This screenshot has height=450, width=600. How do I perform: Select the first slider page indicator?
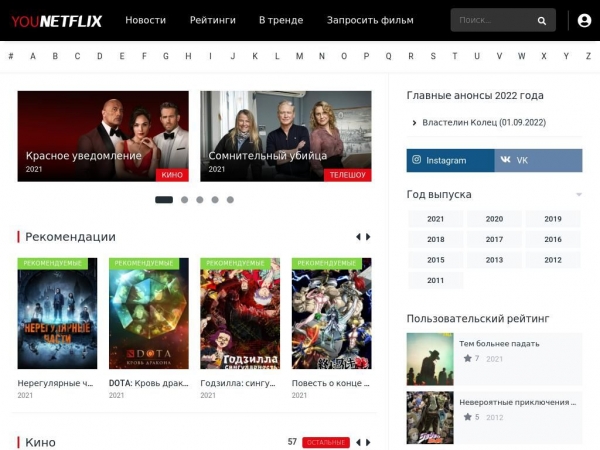(x=164, y=200)
